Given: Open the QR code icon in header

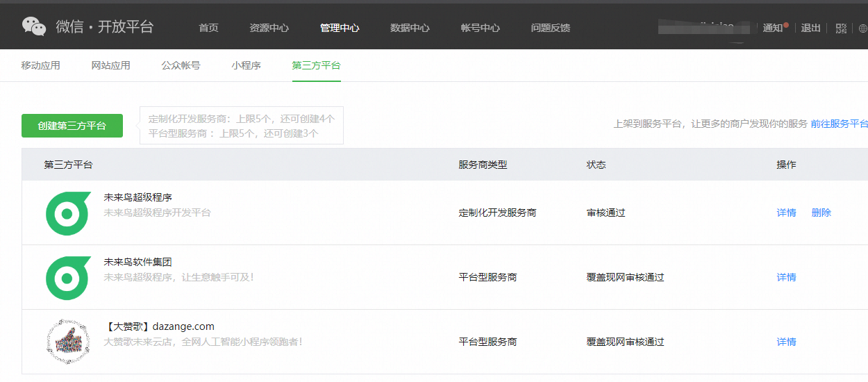Looking at the screenshot, I should click(x=841, y=28).
